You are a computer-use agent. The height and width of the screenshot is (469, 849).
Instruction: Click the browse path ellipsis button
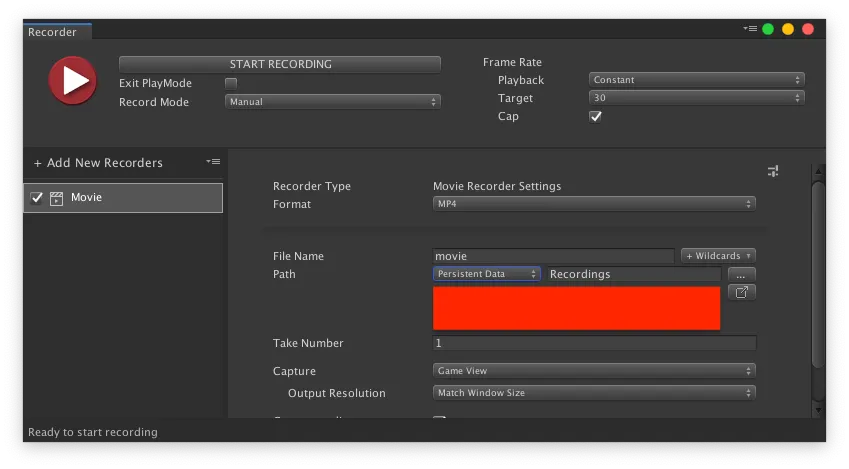(741, 274)
